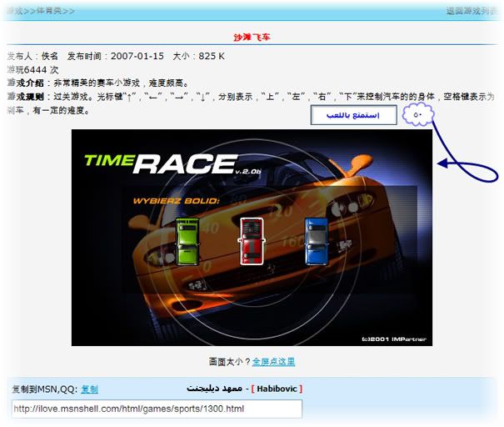The height and width of the screenshot is (427, 504).
Task: Click the game URL input field
Action: (x=157, y=409)
